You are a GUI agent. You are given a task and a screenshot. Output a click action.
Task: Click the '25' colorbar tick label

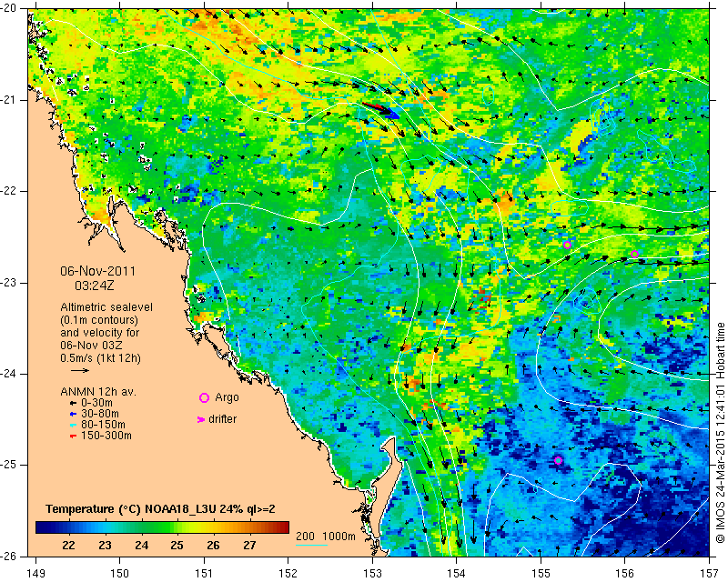(x=177, y=545)
